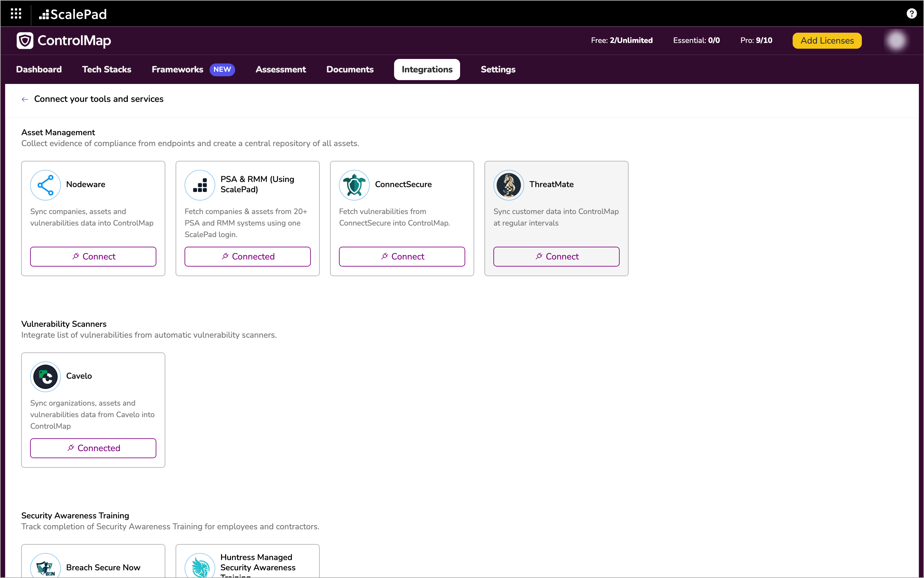Click the Free: 2/Unlimited license text
924x578 pixels.
(x=622, y=40)
